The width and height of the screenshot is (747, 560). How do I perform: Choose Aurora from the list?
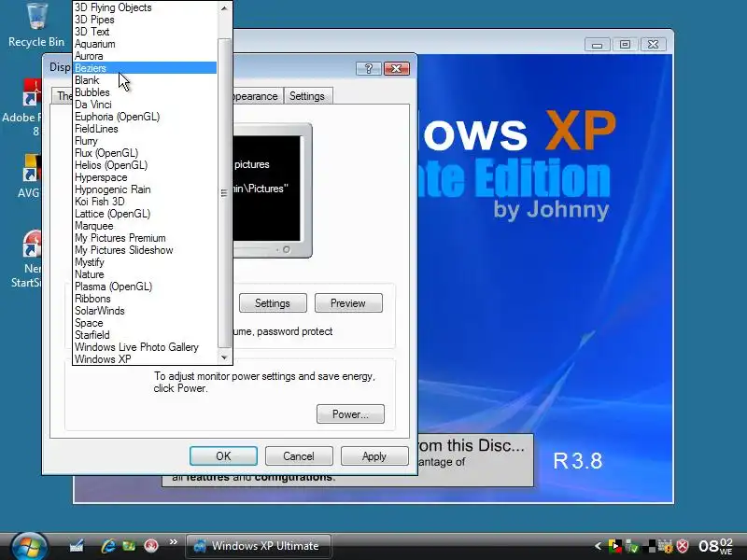(x=146, y=56)
